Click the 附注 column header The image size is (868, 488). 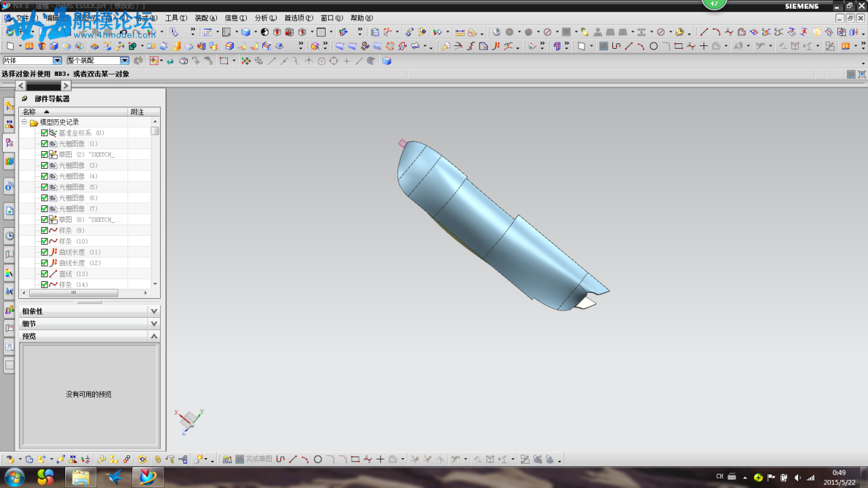[x=144, y=112]
